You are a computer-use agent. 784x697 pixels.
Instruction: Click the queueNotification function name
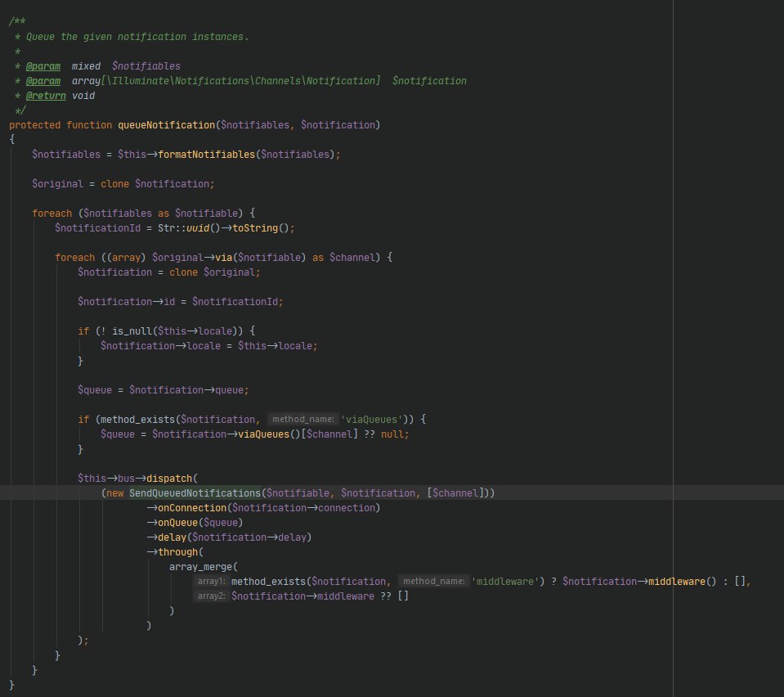[x=167, y=125]
